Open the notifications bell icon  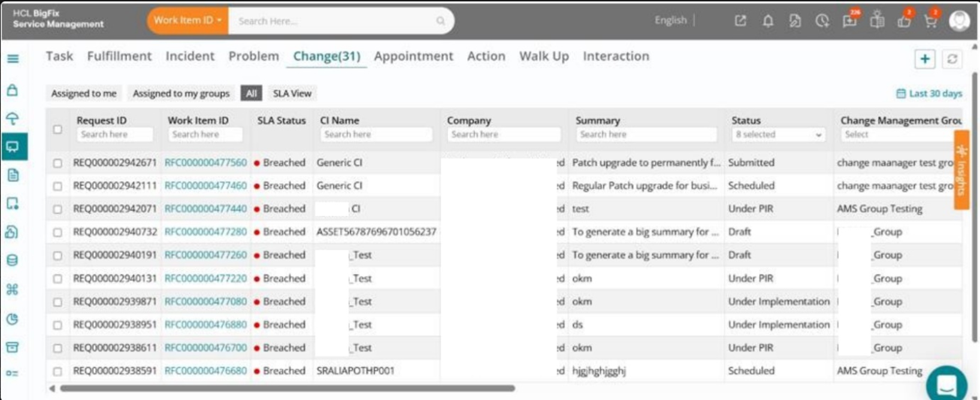767,21
